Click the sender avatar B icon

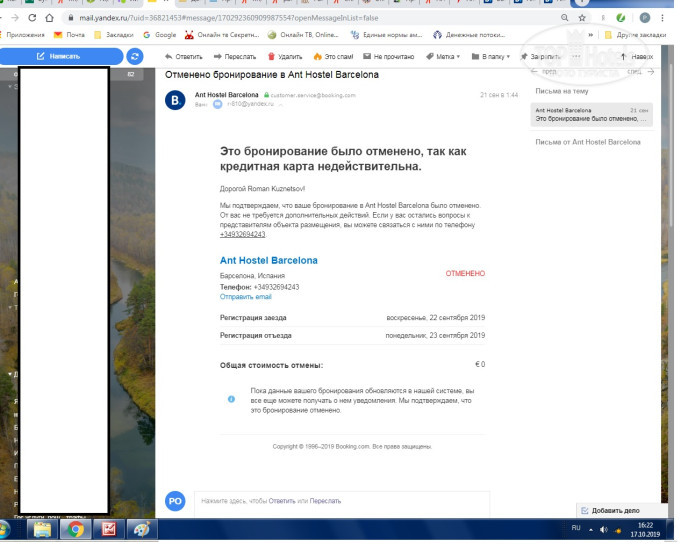click(x=175, y=100)
